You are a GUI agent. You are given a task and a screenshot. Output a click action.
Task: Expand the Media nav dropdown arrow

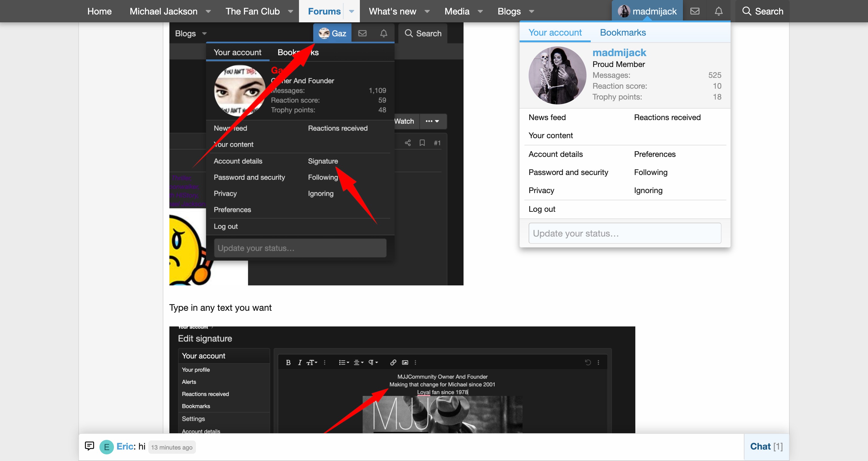point(480,11)
